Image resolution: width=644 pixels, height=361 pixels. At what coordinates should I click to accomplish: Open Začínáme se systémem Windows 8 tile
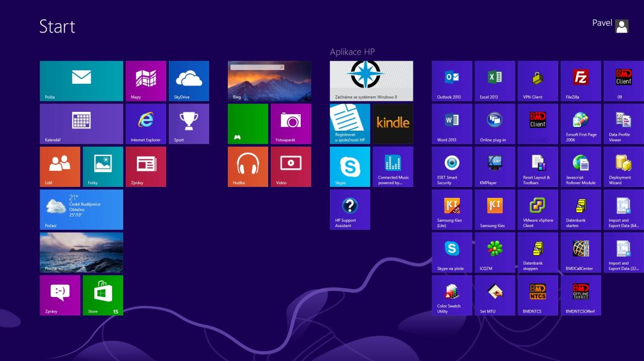pyautogui.click(x=371, y=81)
